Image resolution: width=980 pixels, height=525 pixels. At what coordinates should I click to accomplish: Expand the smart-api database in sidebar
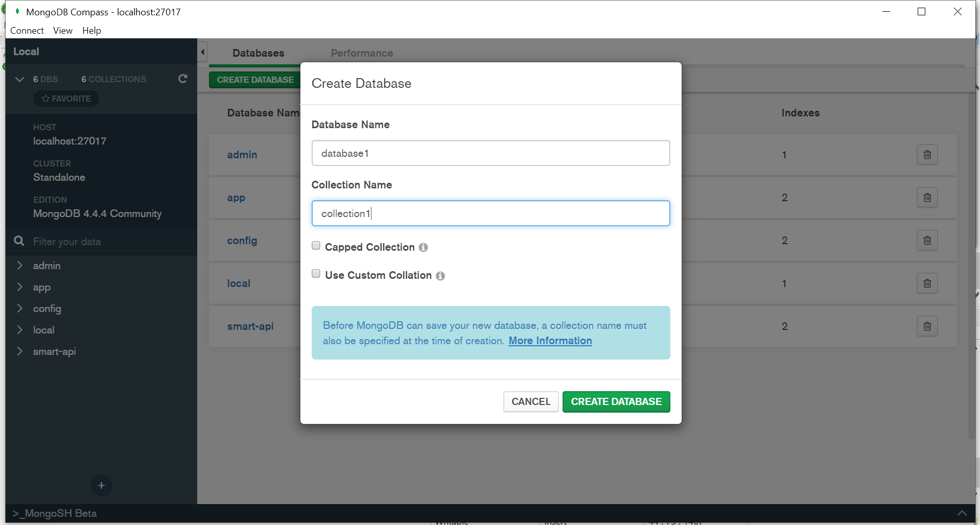pyautogui.click(x=19, y=351)
